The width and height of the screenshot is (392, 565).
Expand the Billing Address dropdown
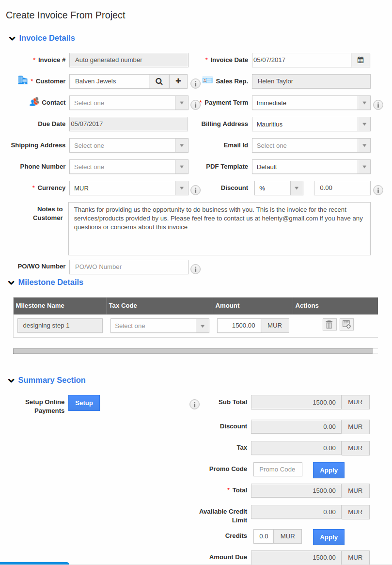[x=311, y=125]
